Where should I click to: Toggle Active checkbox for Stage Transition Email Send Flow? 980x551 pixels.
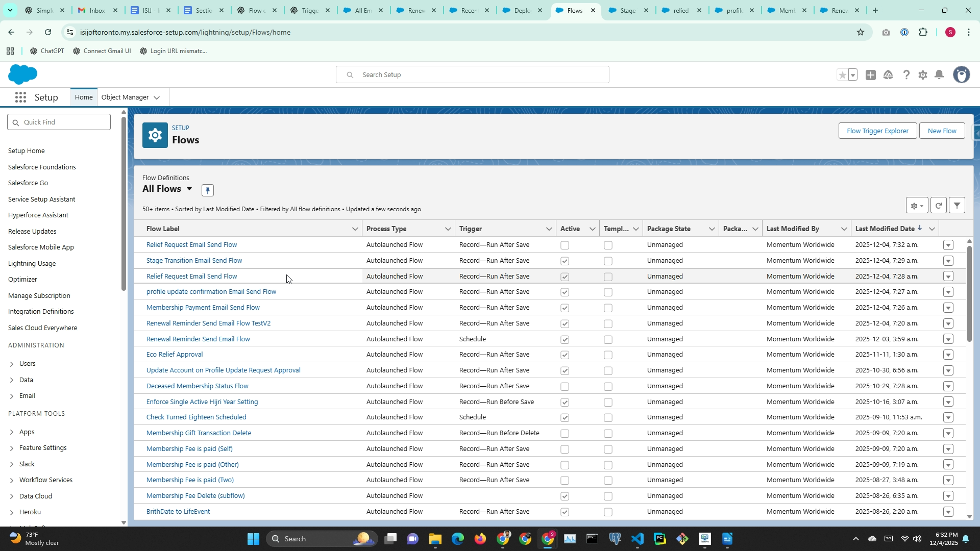(x=565, y=261)
